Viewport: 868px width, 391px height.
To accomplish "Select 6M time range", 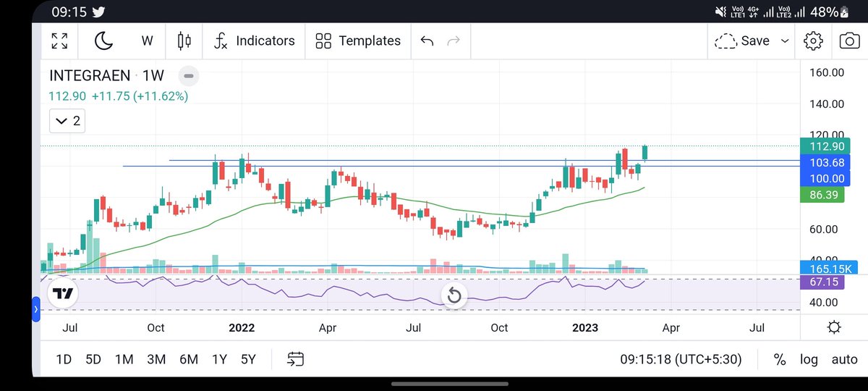I will [189, 359].
